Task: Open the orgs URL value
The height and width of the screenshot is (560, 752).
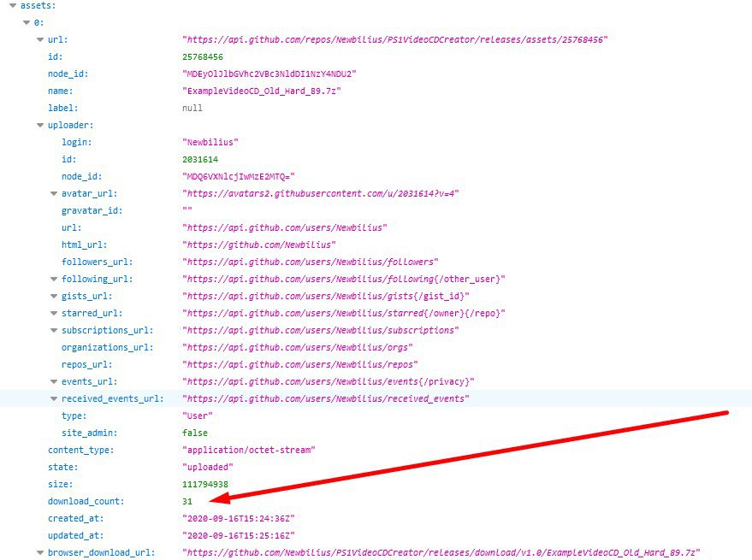Action: (298, 348)
